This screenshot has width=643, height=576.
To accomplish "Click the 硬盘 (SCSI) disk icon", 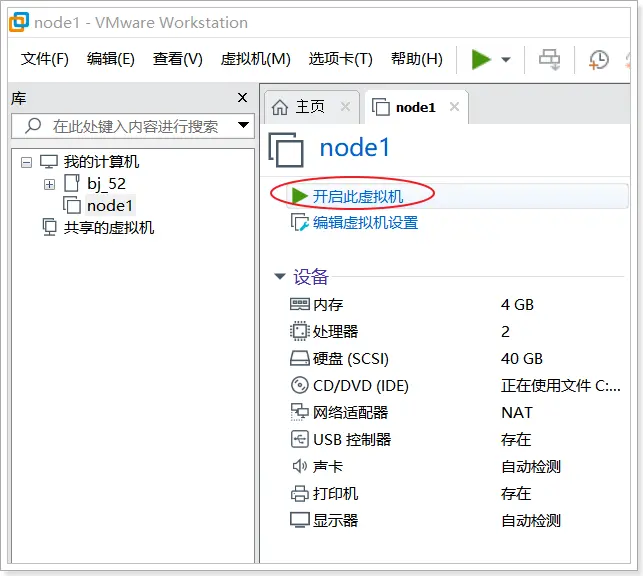I will [x=299, y=358].
